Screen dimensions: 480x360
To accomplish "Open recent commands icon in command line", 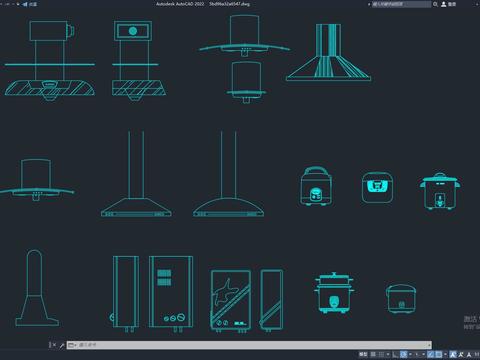I will point(71,345).
